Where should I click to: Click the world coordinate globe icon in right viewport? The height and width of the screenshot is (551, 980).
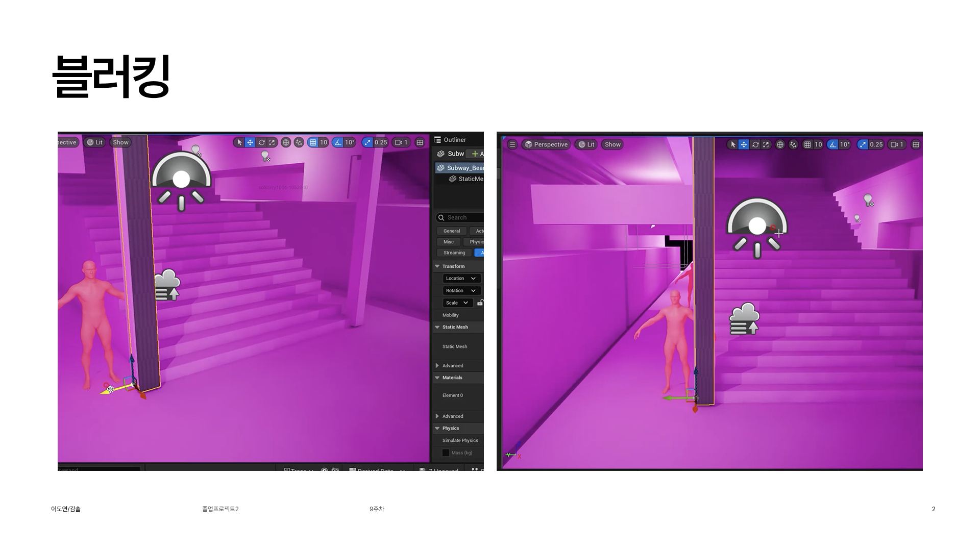coord(780,144)
